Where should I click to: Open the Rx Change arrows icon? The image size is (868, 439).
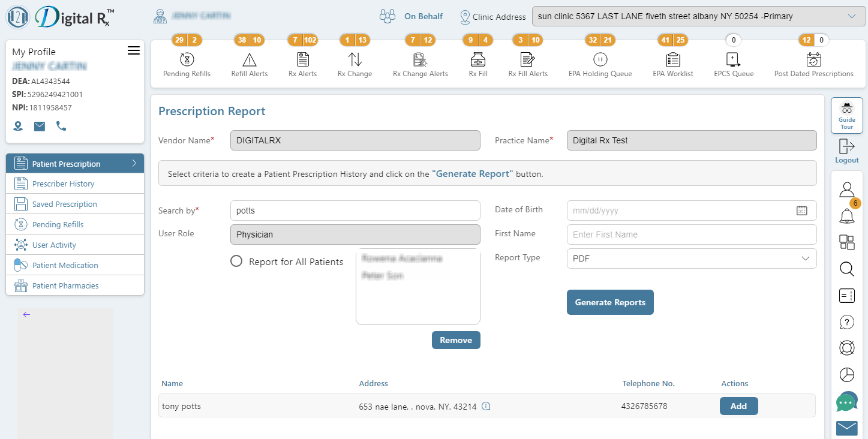(x=355, y=59)
